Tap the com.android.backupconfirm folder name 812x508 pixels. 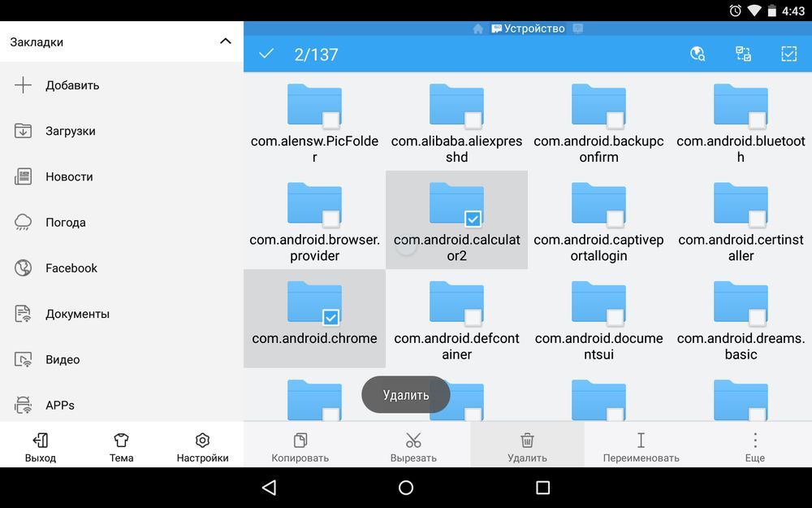pos(598,149)
